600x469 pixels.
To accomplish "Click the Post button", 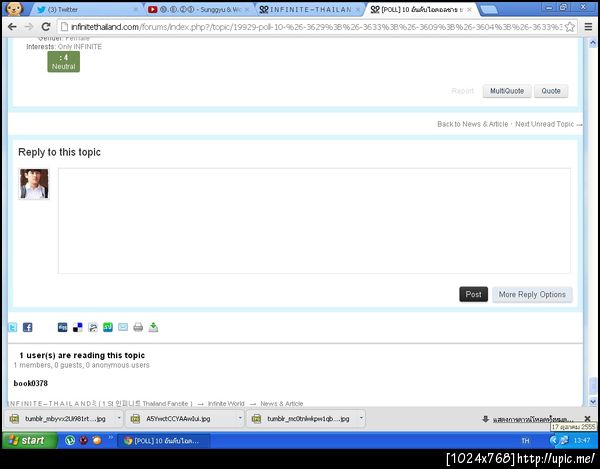I will [x=473, y=294].
